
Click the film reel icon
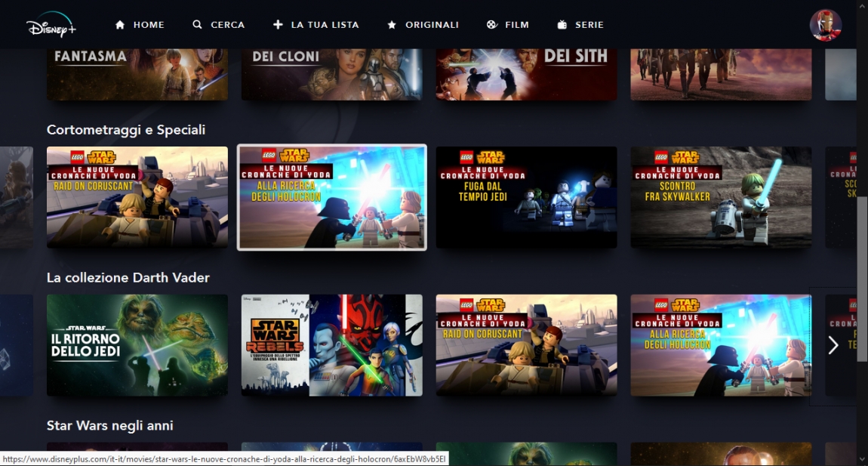492,25
